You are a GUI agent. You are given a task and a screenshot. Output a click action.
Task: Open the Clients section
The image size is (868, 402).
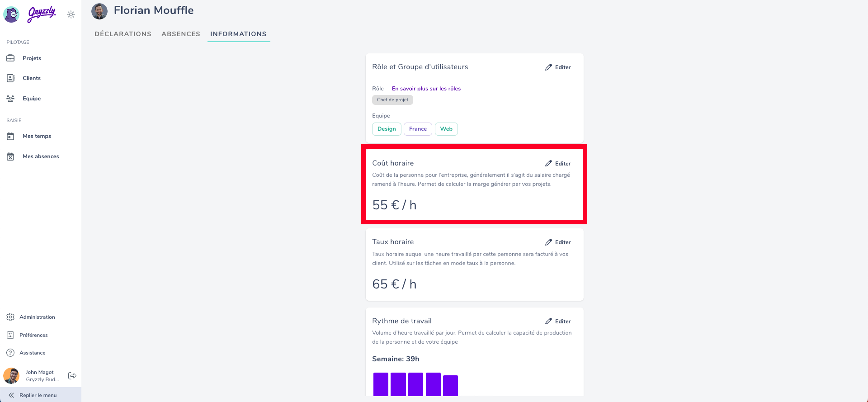[x=31, y=78]
